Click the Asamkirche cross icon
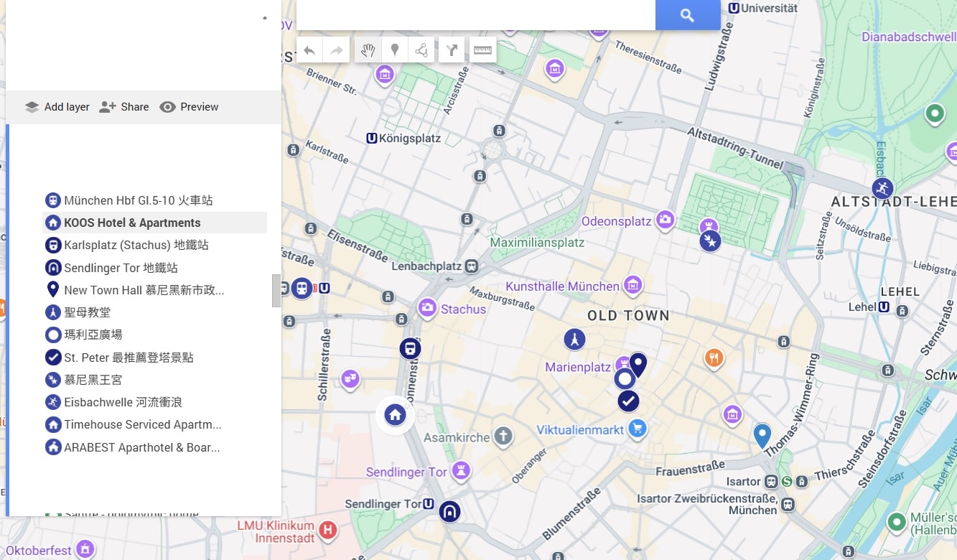 click(503, 437)
